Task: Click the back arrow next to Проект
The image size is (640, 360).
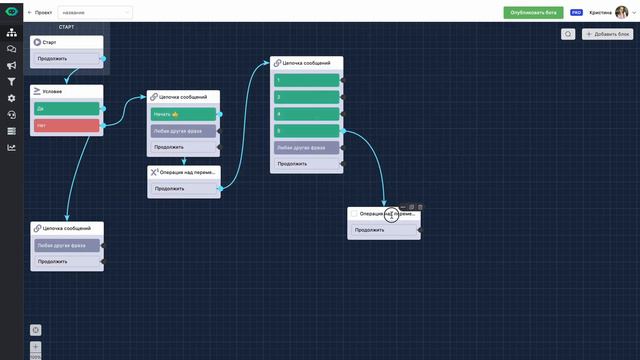Action: coord(29,13)
